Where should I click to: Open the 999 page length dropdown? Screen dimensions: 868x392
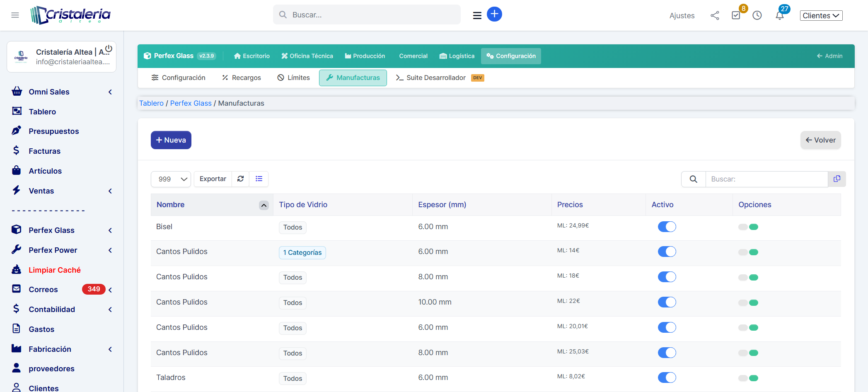[171, 179]
